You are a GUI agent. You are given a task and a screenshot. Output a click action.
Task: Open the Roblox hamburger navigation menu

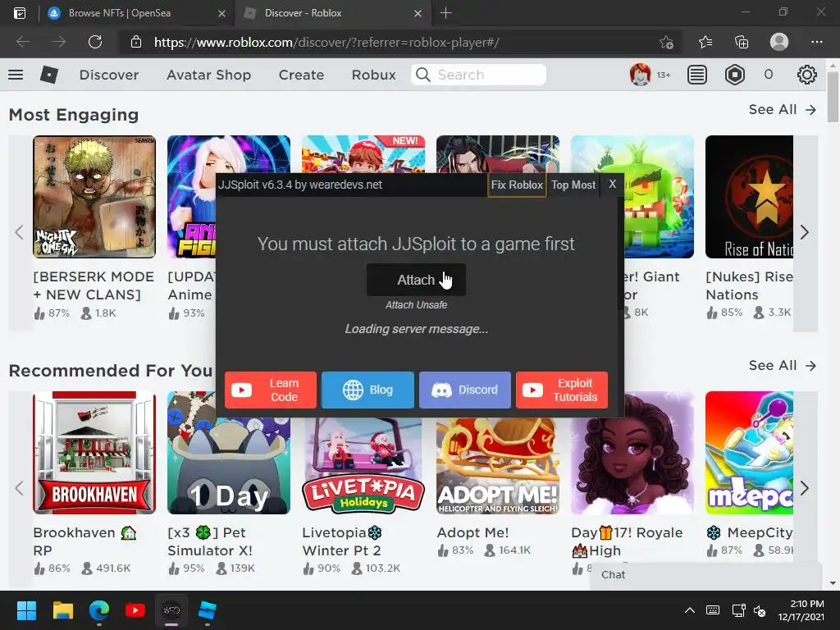[16, 75]
